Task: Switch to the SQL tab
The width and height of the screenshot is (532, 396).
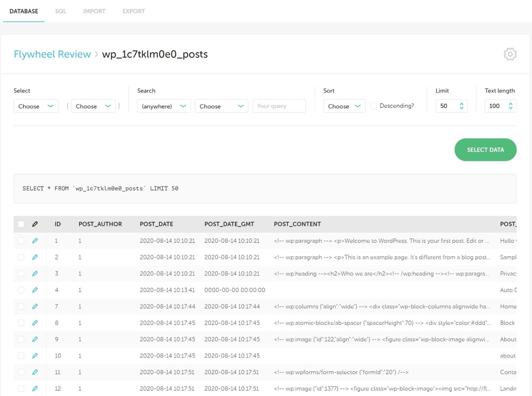Action: tap(61, 11)
